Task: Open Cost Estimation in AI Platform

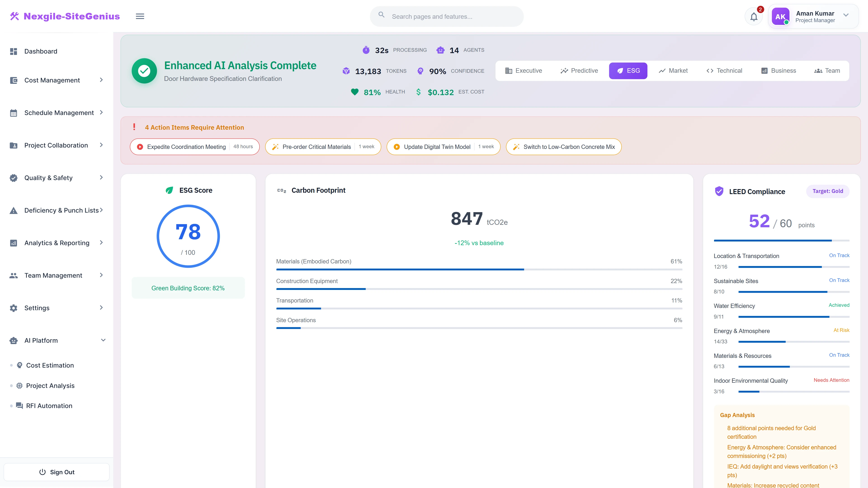Action: [50, 365]
